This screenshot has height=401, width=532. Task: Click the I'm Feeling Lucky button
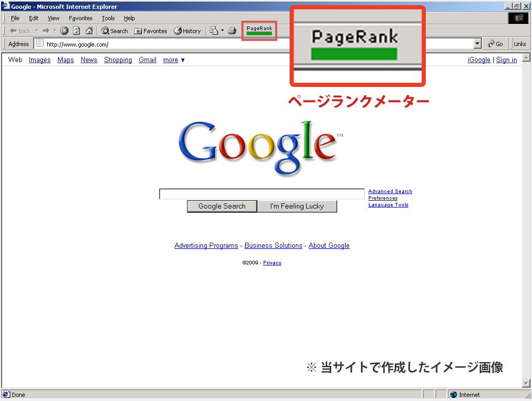point(297,206)
